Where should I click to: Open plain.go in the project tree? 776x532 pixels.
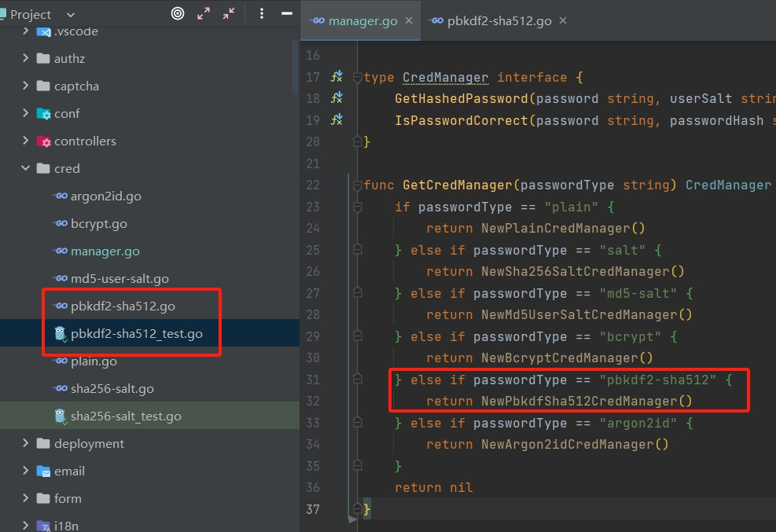94,361
